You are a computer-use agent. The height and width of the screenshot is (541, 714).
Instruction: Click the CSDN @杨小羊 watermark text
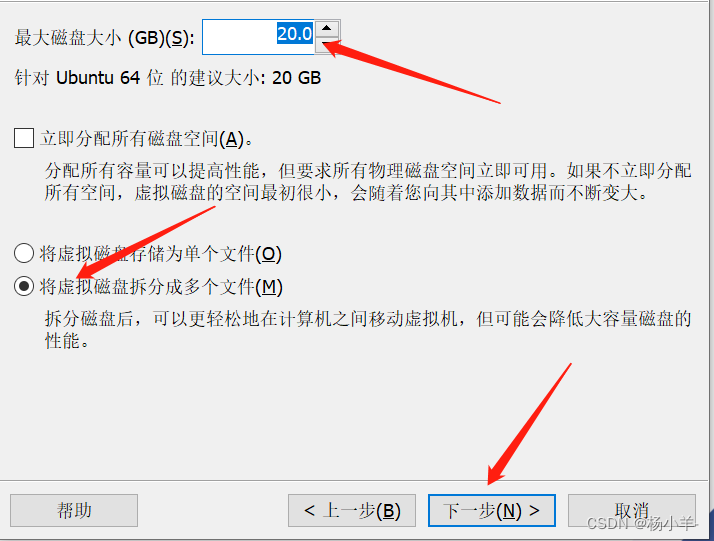click(x=642, y=524)
